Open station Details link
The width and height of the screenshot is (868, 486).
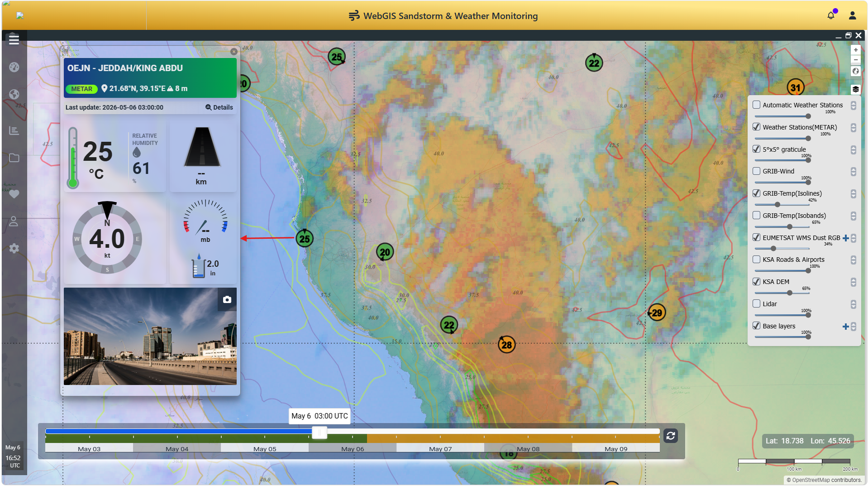[x=219, y=107]
